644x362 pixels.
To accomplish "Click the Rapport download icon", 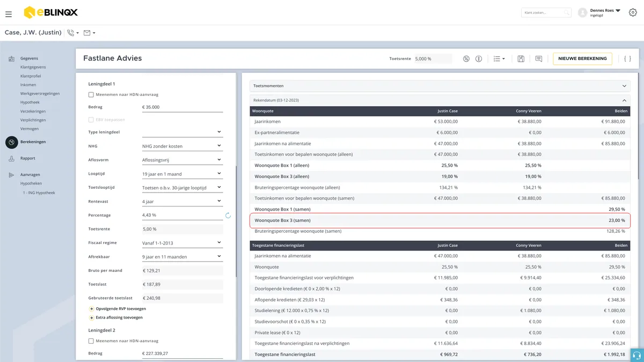I will click(x=12, y=159).
